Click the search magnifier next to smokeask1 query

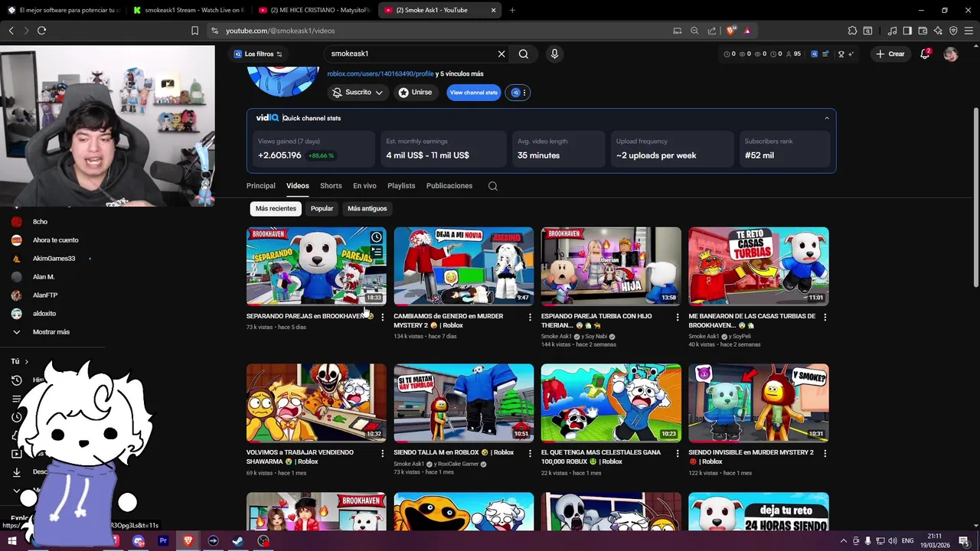[524, 54]
